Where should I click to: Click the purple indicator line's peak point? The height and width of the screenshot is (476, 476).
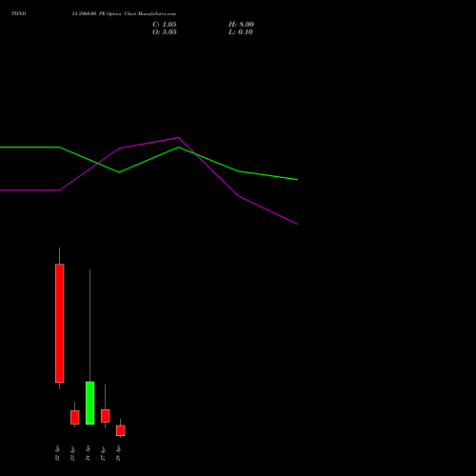point(178,138)
